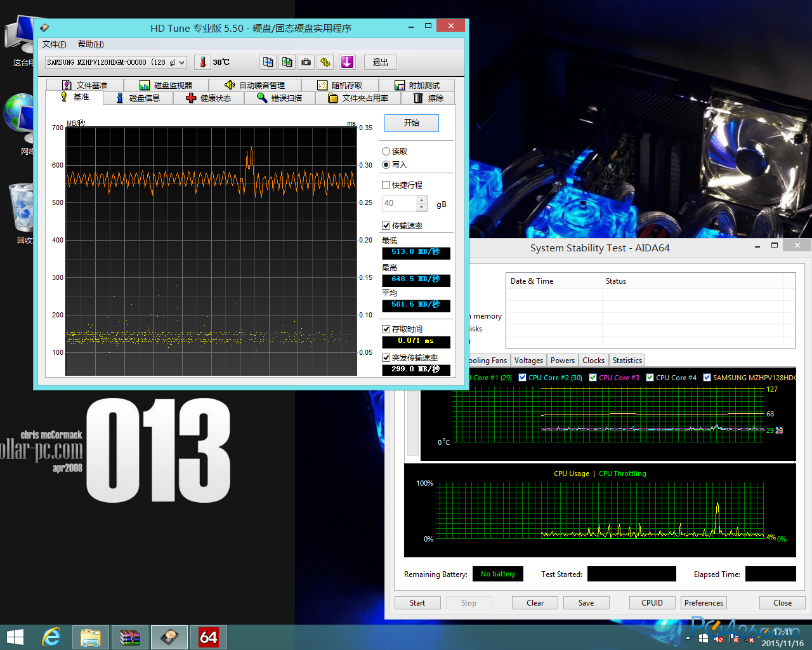Open the Windows Start button
The width and height of the screenshot is (812, 650).
(15, 637)
